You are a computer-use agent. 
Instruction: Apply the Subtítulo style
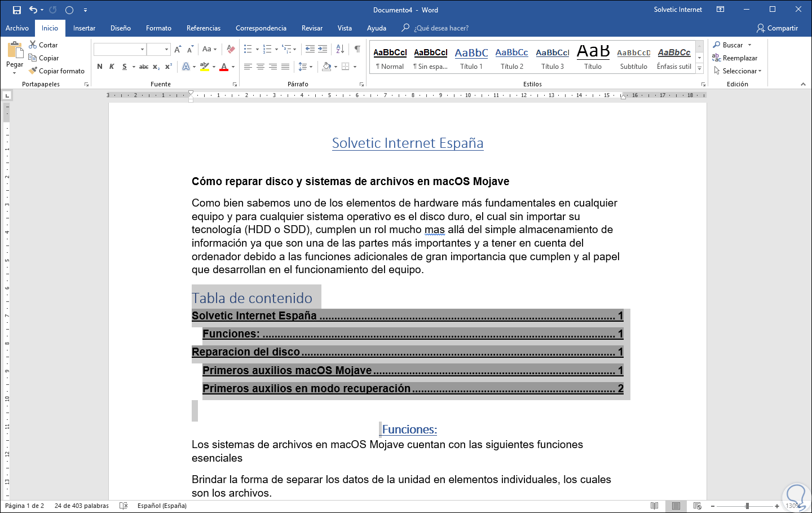tap(634, 58)
